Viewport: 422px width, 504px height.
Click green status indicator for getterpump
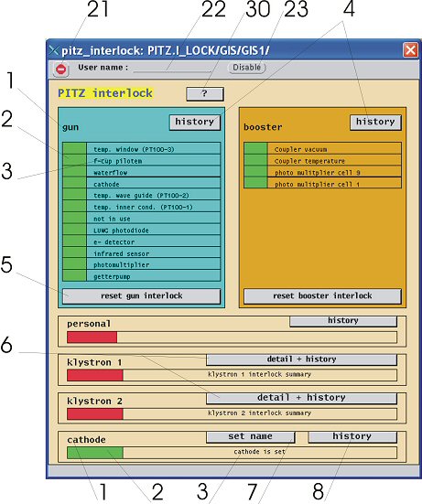coord(75,276)
